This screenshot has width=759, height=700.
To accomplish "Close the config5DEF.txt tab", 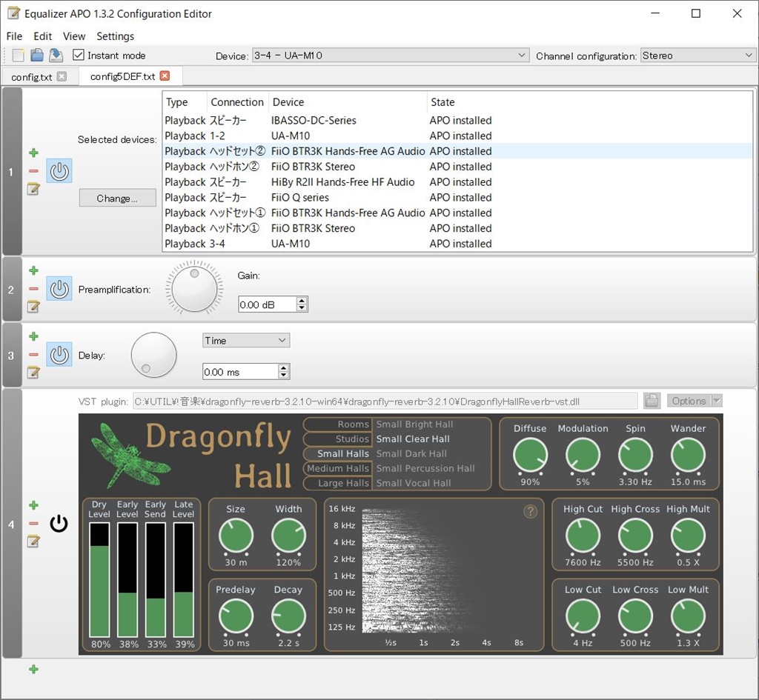I will click(x=165, y=76).
